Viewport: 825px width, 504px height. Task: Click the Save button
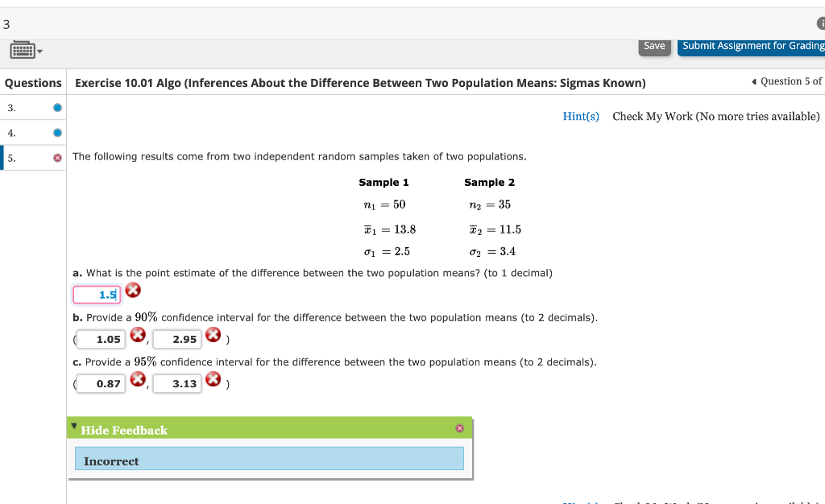click(654, 46)
